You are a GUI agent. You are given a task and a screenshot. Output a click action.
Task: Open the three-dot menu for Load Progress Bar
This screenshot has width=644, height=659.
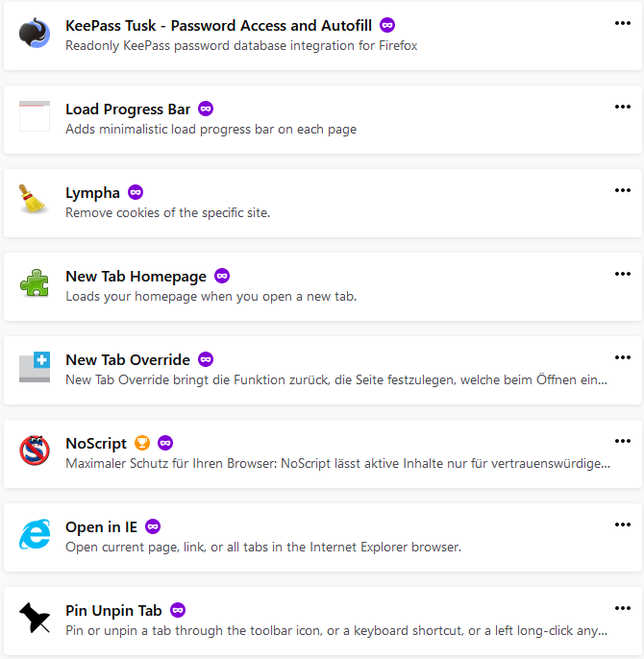click(x=623, y=107)
